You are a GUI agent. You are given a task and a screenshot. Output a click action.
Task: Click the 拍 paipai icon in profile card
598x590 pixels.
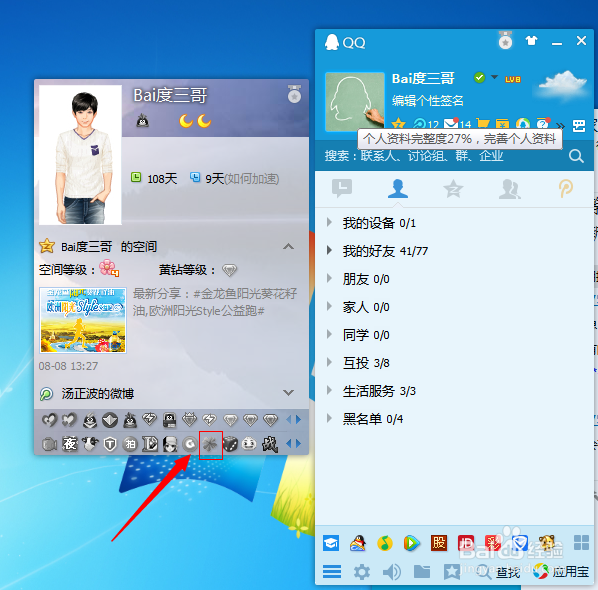coord(130,444)
